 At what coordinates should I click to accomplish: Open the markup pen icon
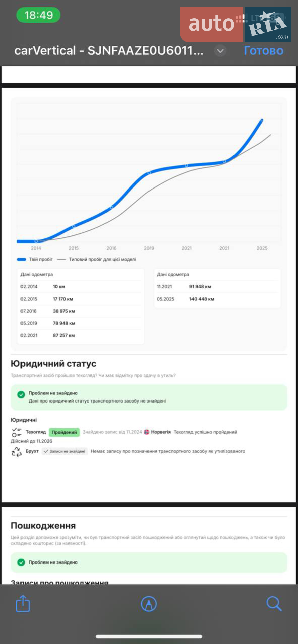pos(149,604)
